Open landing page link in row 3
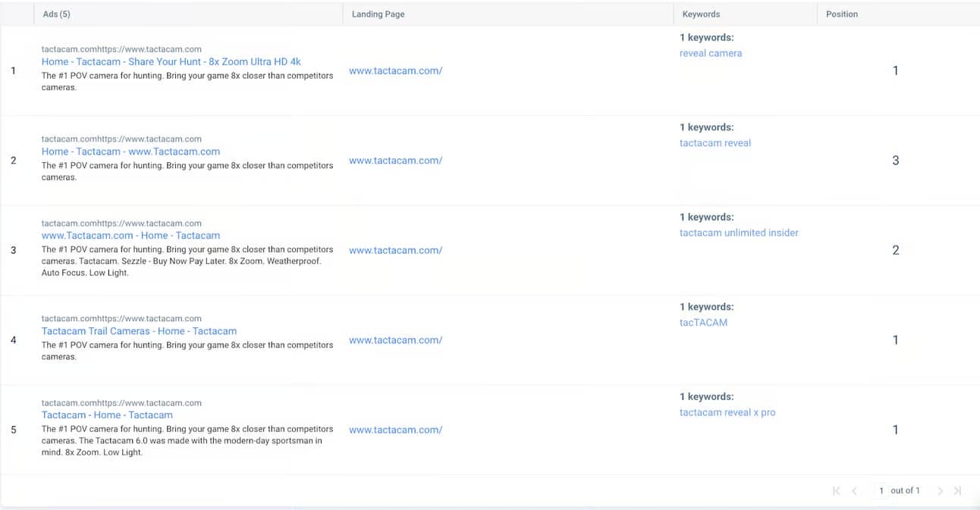980x510 pixels. point(395,250)
